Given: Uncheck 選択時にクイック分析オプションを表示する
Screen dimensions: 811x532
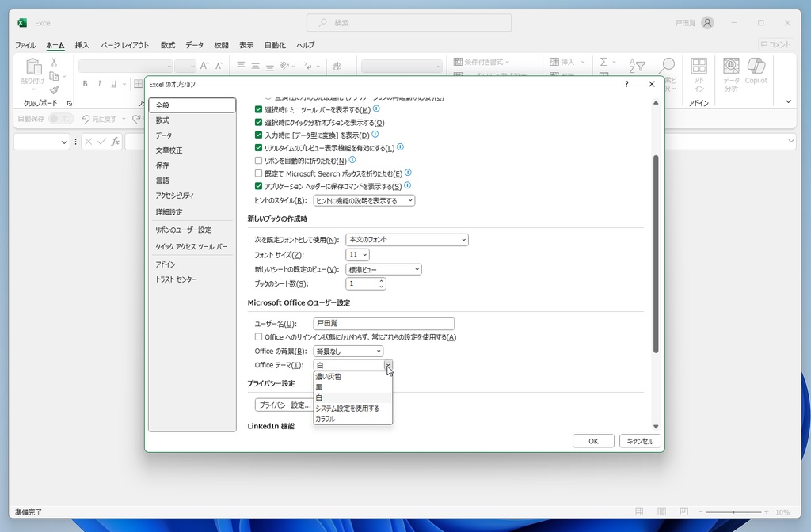Looking at the screenshot, I should tap(259, 122).
